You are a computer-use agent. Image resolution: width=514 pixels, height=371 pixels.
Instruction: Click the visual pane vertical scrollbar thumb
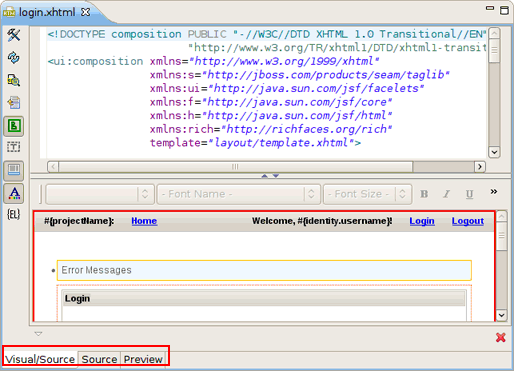coord(502,236)
